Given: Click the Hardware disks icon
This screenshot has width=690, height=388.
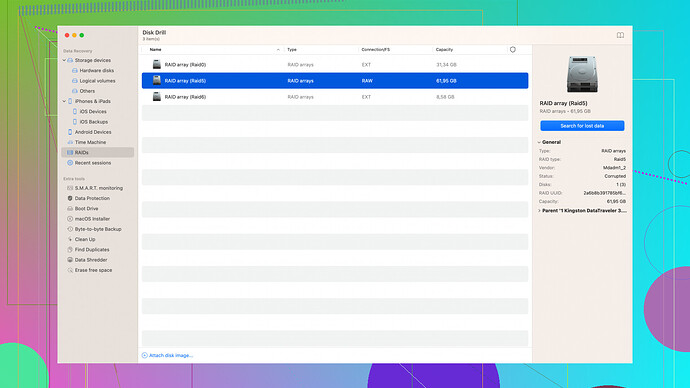Looking at the screenshot, I should [75, 70].
